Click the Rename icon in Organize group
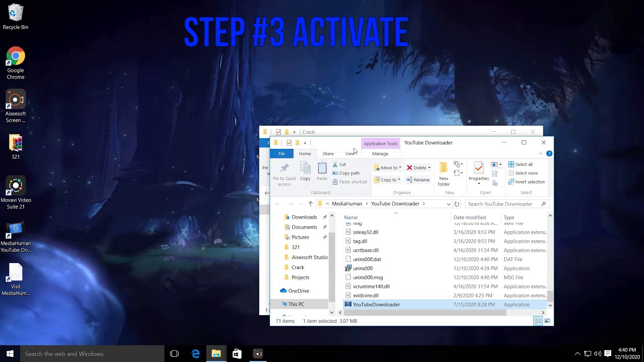The width and height of the screenshot is (644, 362). (410, 180)
